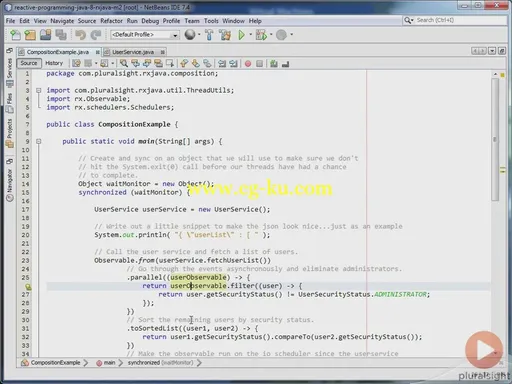Maximize the editor window button
512x384 pixels.
(502, 51)
